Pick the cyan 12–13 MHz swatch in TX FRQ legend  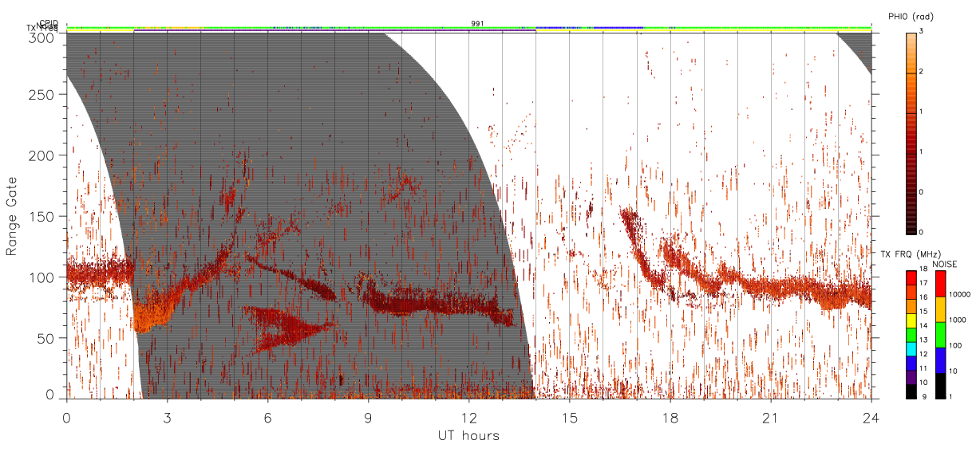[911, 349]
